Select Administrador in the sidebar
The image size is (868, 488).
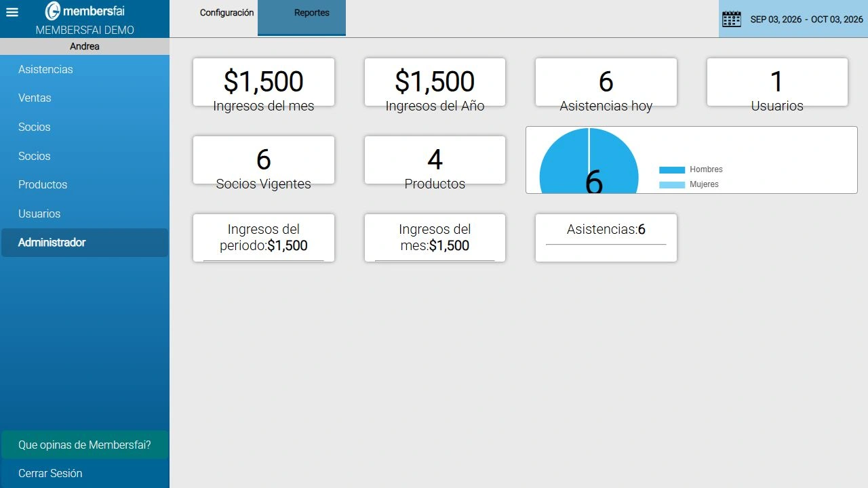[85, 243]
